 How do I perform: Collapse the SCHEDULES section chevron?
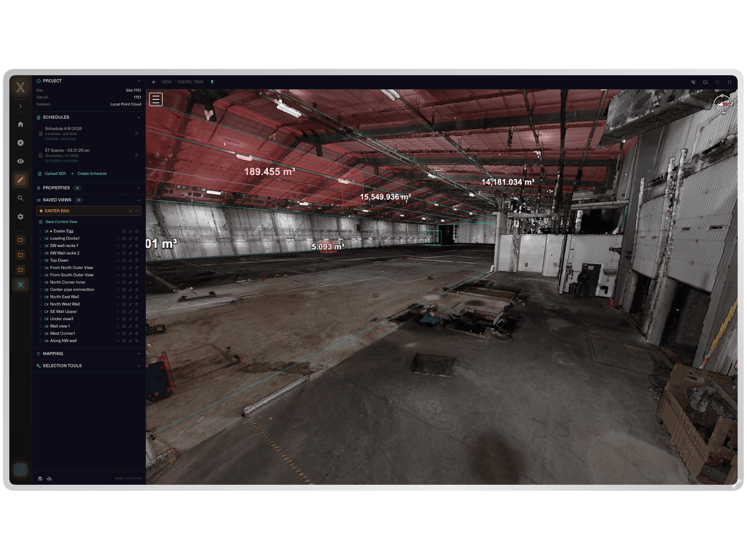pos(139,117)
